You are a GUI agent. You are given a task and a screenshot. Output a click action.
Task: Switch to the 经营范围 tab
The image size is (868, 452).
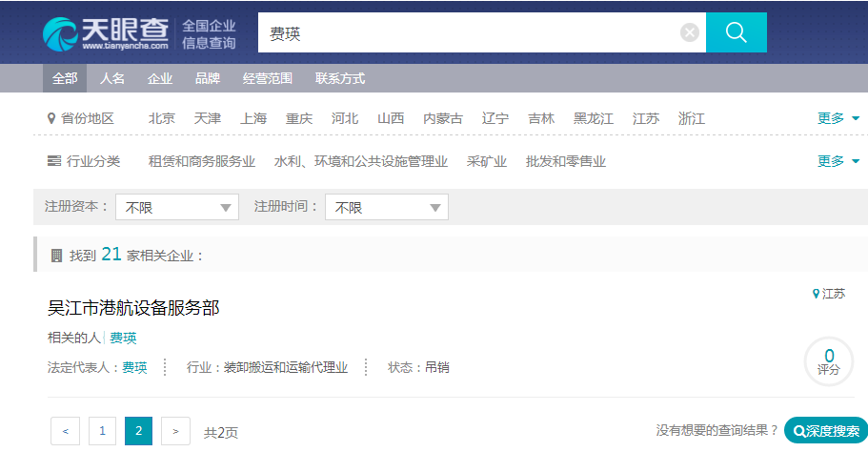[268, 78]
